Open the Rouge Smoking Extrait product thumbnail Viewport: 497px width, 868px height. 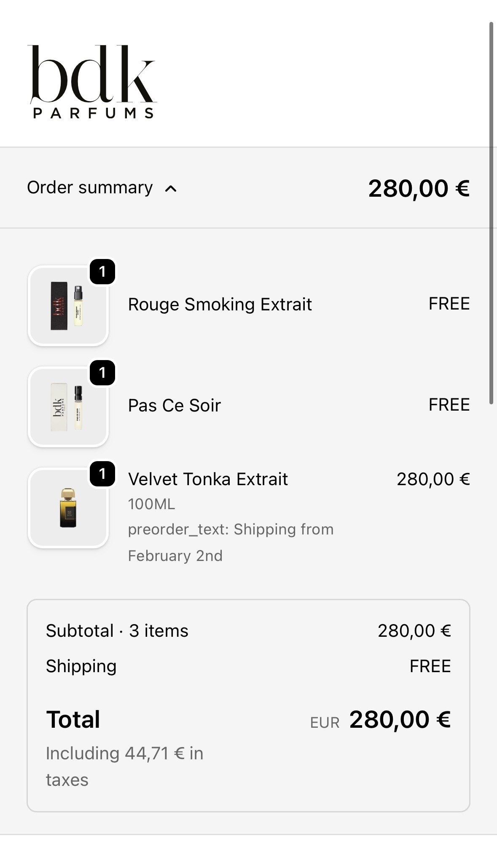click(x=68, y=306)
